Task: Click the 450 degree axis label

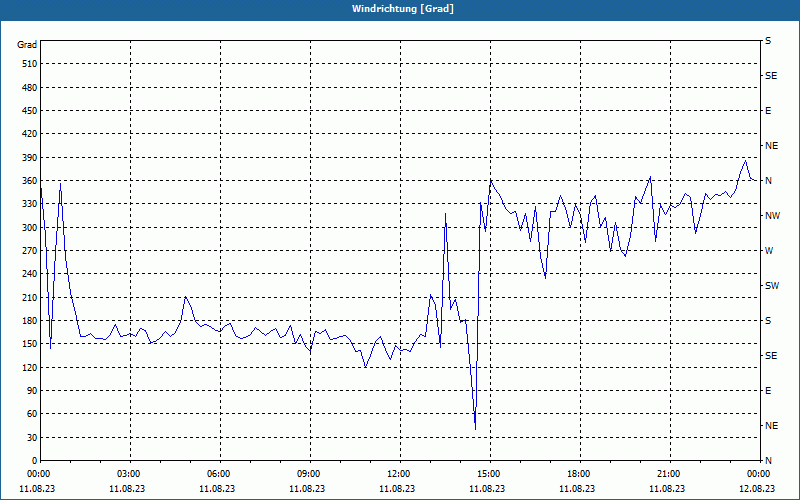Action: tap(30, 111)
